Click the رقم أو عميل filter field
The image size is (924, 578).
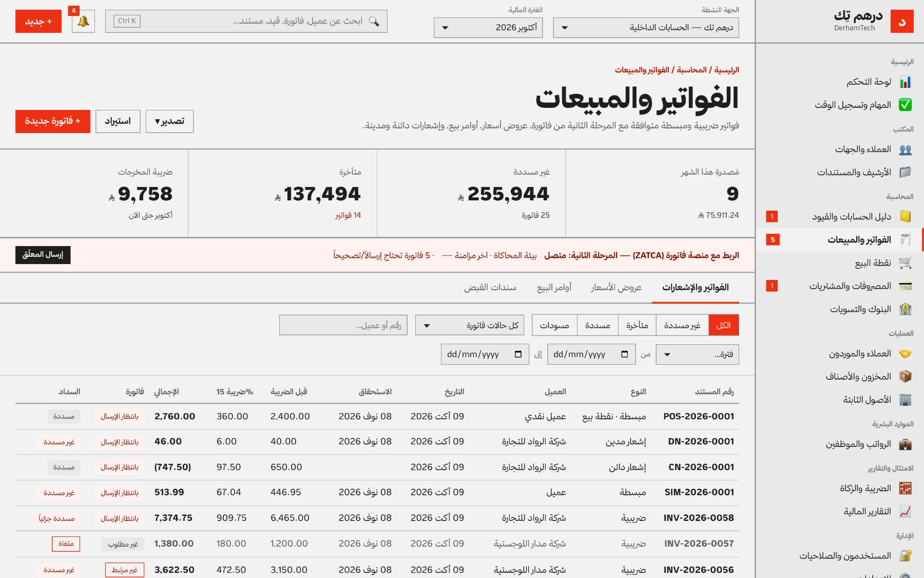[343, 325]
